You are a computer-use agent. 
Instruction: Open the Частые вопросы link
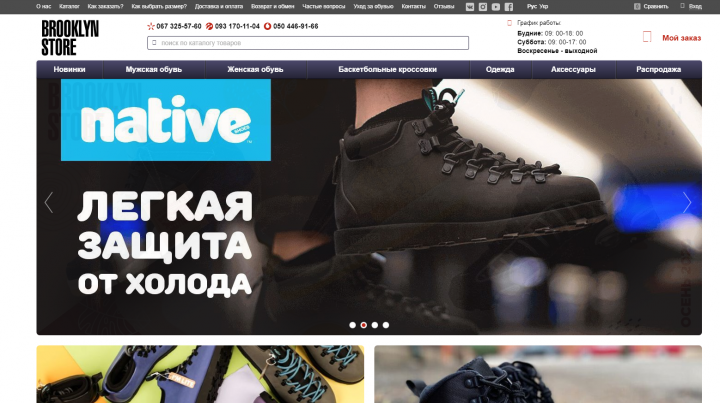pyautogui.click(x=324, y=6)
